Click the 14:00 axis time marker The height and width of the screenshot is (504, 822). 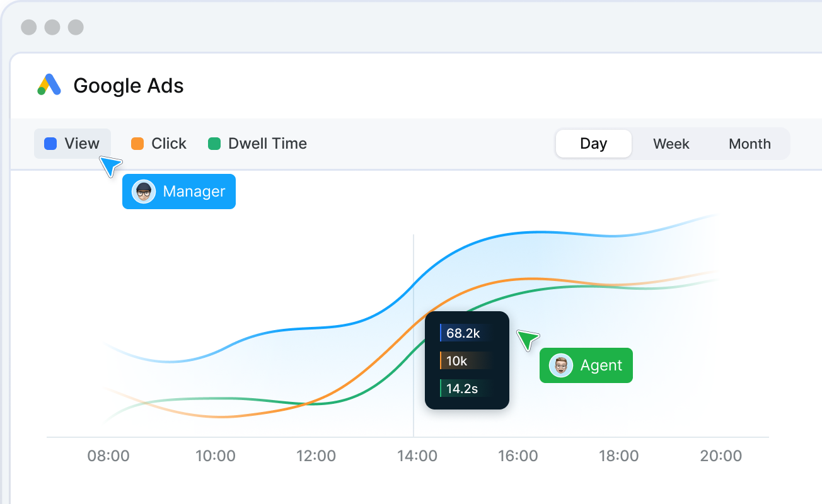[x=417, y=455]
